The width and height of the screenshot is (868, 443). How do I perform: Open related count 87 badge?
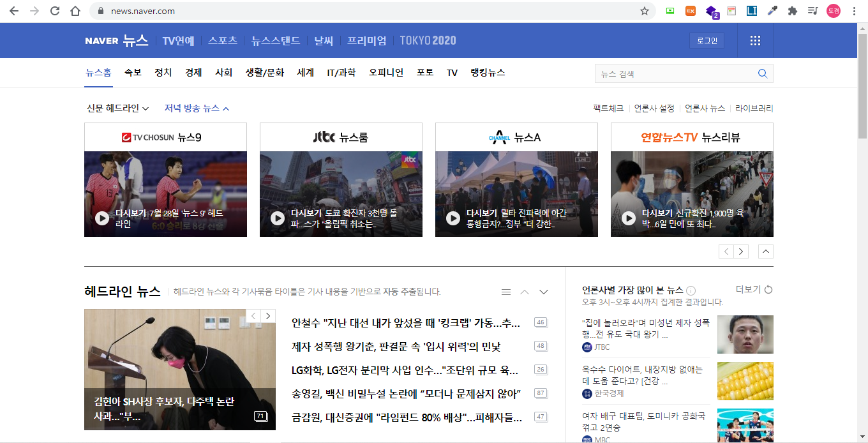click(x=541, y=393)
